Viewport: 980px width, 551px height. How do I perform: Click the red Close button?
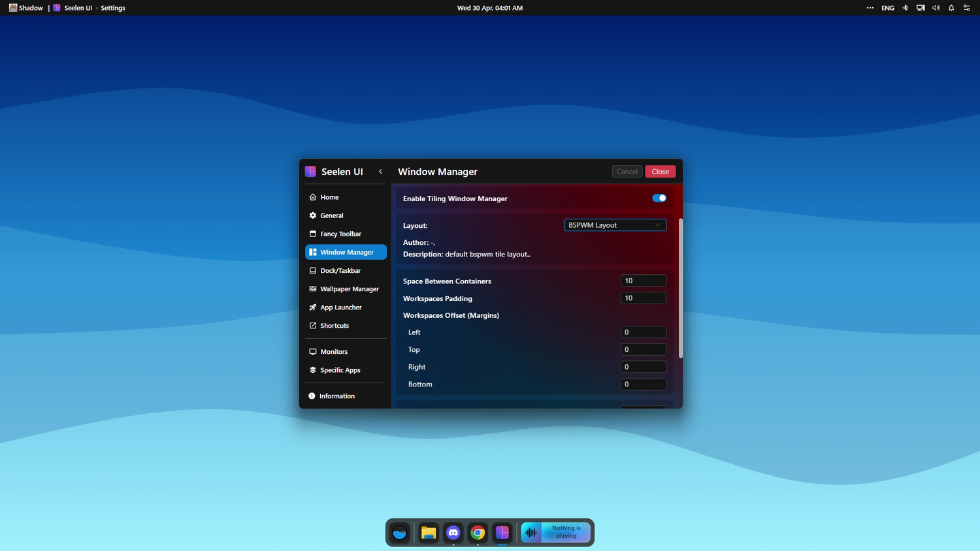661,172
